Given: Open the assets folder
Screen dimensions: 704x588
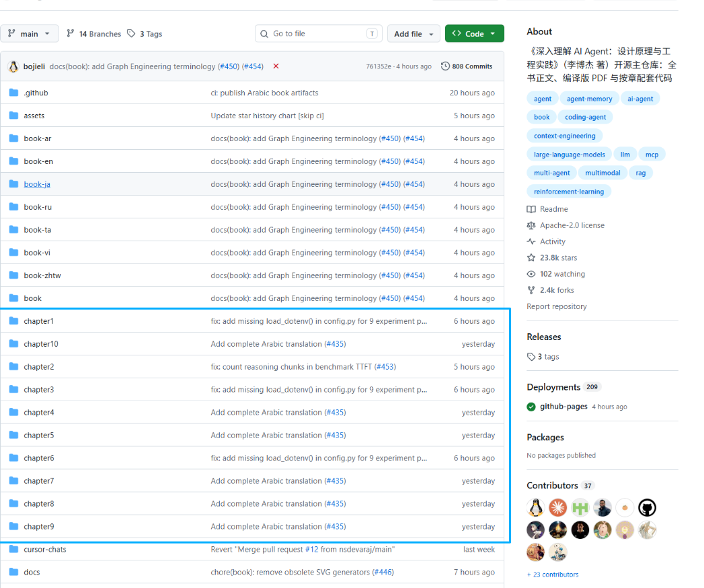Looking at the screenshot, I should 34,116.
